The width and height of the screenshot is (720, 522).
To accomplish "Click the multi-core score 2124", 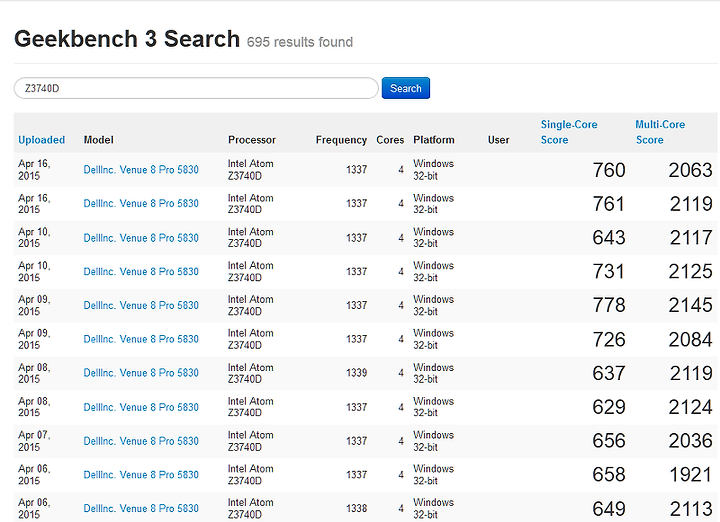I will (x=691, y=407).
